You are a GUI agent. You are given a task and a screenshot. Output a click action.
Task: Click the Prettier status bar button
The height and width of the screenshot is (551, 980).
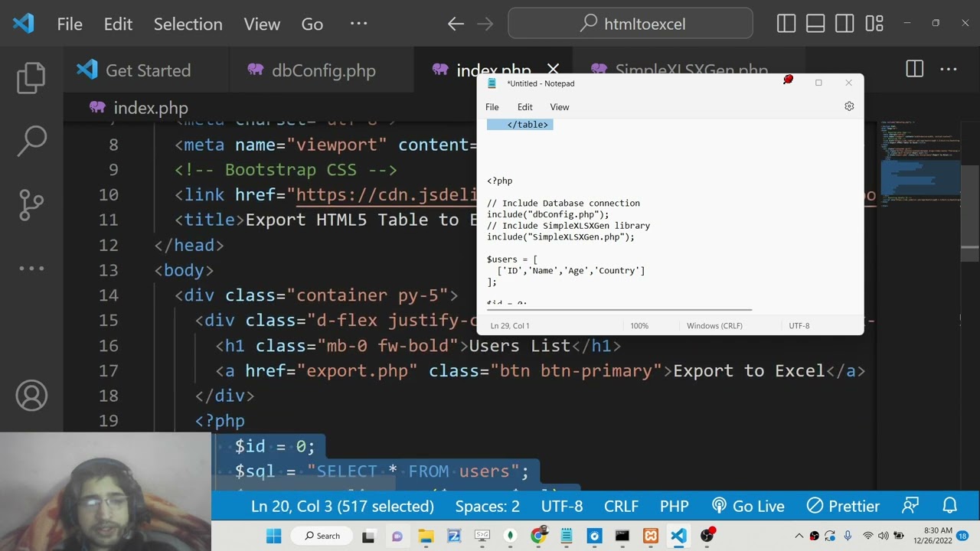(843, 506)
